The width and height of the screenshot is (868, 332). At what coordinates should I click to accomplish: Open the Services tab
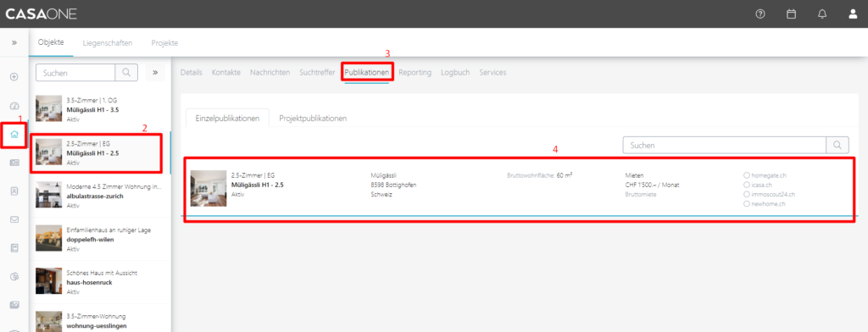[x=492, y=73]
